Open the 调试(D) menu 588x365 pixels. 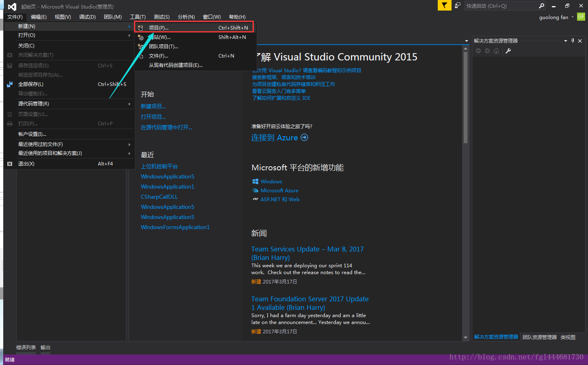click(x=87, y=17)
